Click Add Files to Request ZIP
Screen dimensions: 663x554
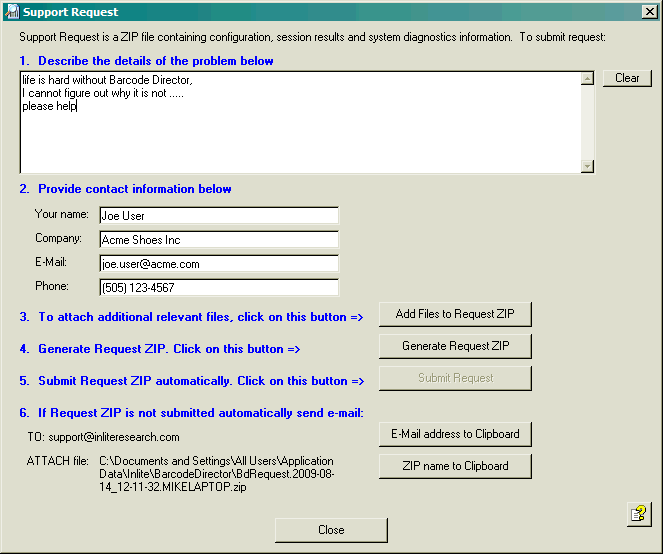coord(455,314)
